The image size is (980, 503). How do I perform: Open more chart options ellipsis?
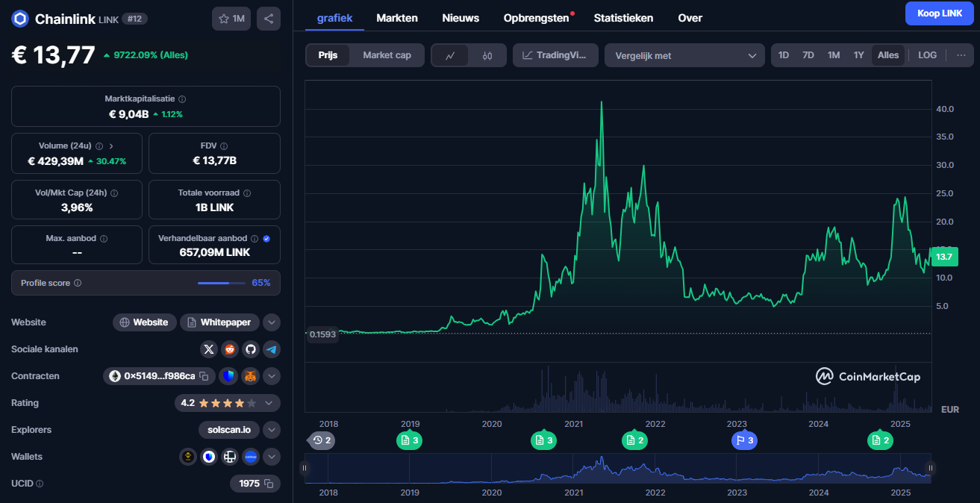[961, 55]
